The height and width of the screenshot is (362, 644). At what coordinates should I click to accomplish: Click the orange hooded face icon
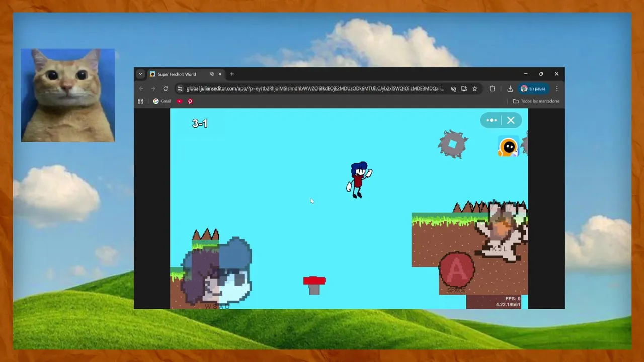pyautogui.click(x=508, y=147)
